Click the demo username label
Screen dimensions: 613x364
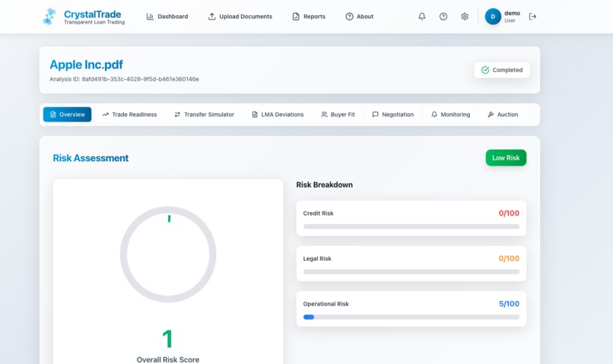(x=512, y=13)
